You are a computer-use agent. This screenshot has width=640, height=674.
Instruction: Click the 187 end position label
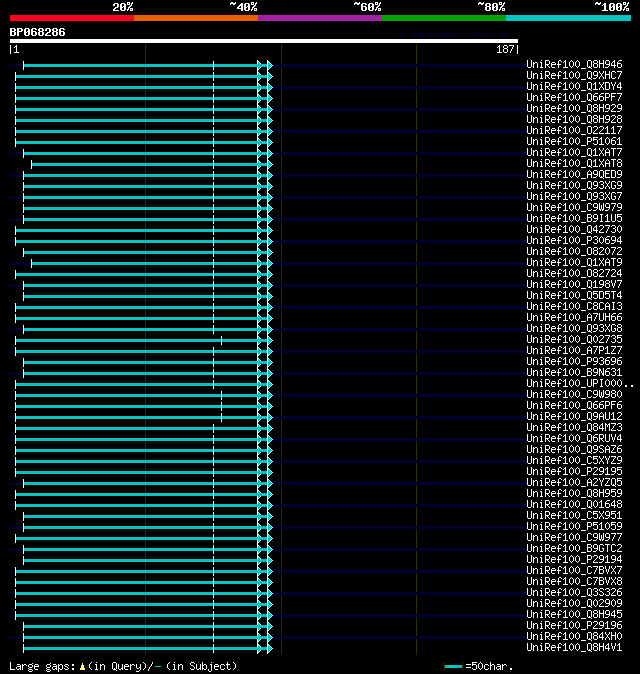[505, 49]
